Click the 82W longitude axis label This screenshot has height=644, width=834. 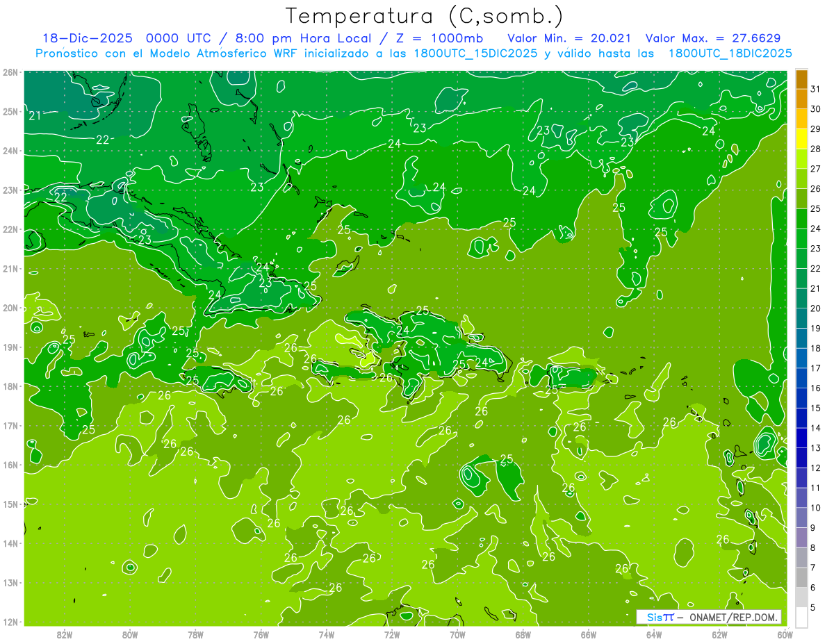(x=65, y=634)
